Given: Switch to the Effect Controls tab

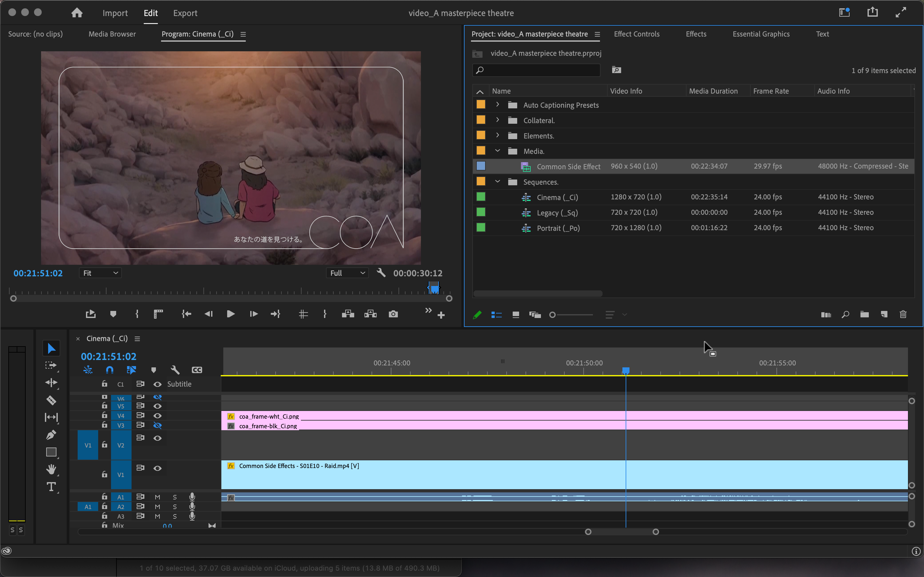Looking at the screenshot, I should tap(637, 34).
